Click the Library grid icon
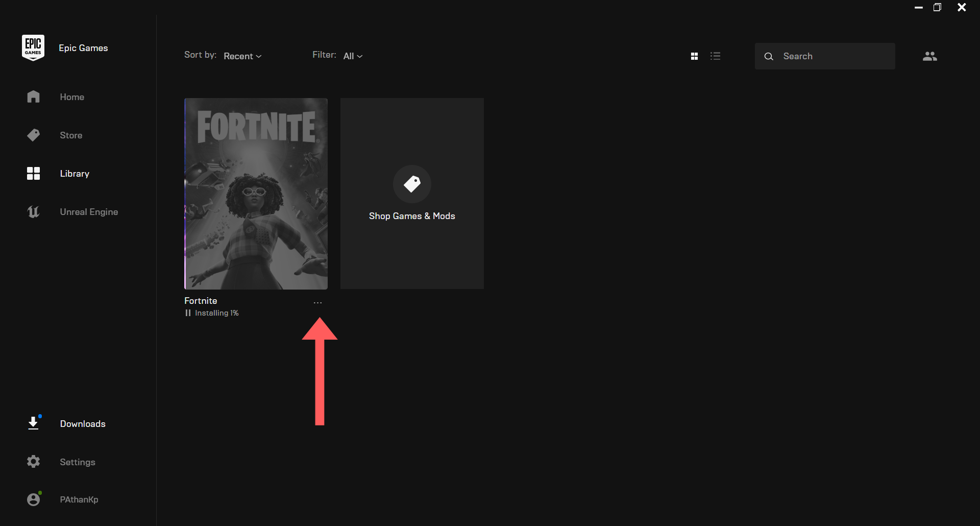 coord(33,173)
